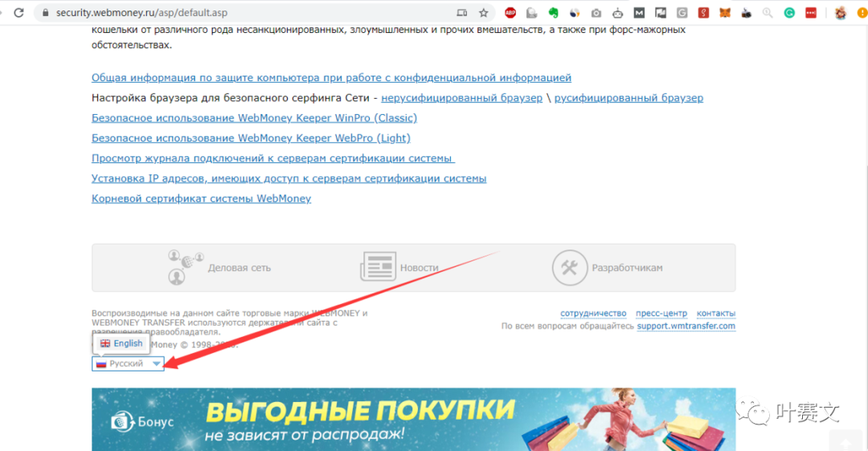868x451 pixels.
Task: Open the robot head extension icon
Action: [618, 12]
